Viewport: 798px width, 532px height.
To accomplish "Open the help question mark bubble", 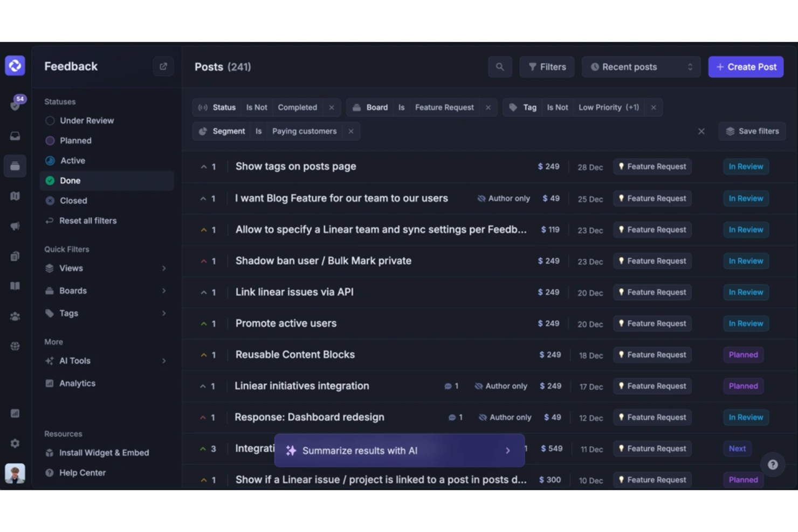I will pyautogui.click(x=773, y=465).
